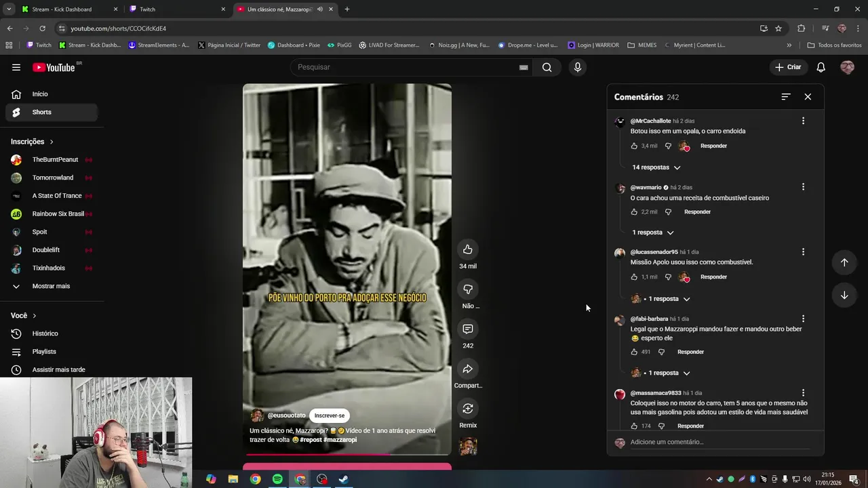Open comments button showing 242

pyautogui.click(x=467, y=329)
